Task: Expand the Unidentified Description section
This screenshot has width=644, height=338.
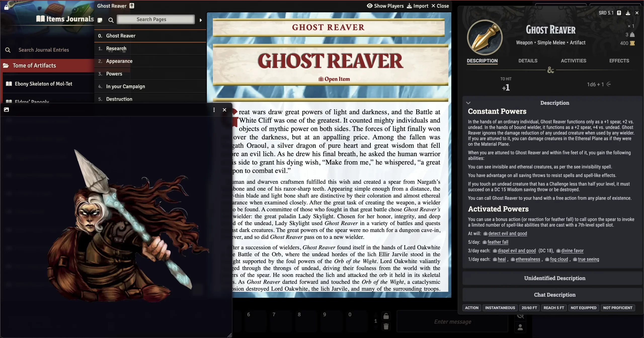Action: 554,278
